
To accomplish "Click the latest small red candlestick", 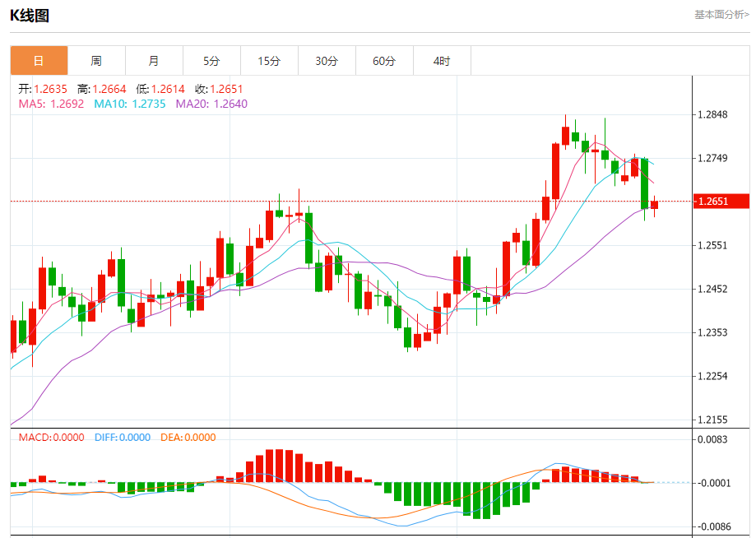I will tap(654, 205).
